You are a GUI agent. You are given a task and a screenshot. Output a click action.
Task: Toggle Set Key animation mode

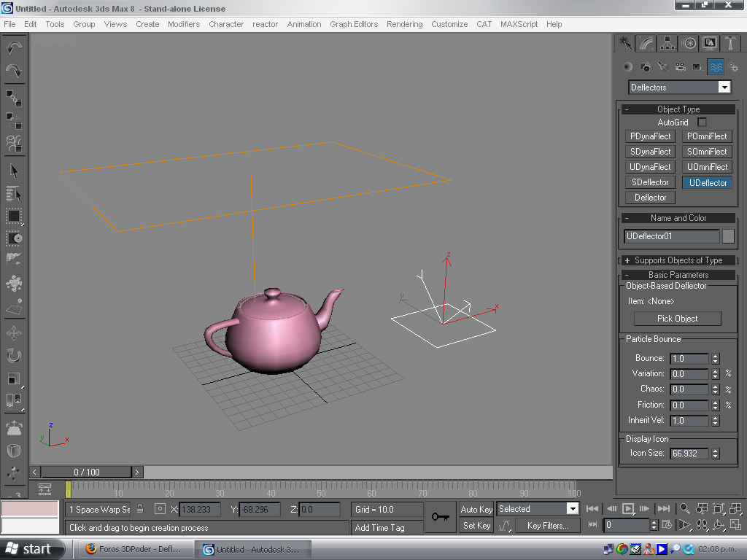pyautogui.click(x=476, y=525)
